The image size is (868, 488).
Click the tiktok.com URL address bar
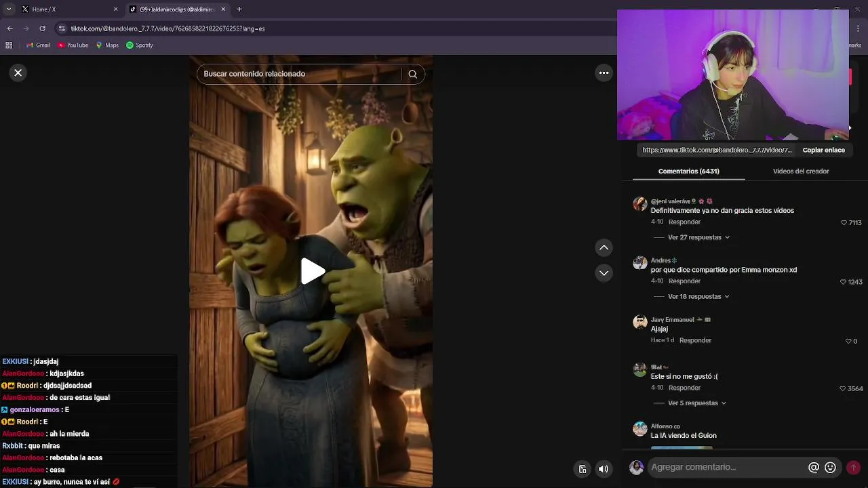(167, 28)
